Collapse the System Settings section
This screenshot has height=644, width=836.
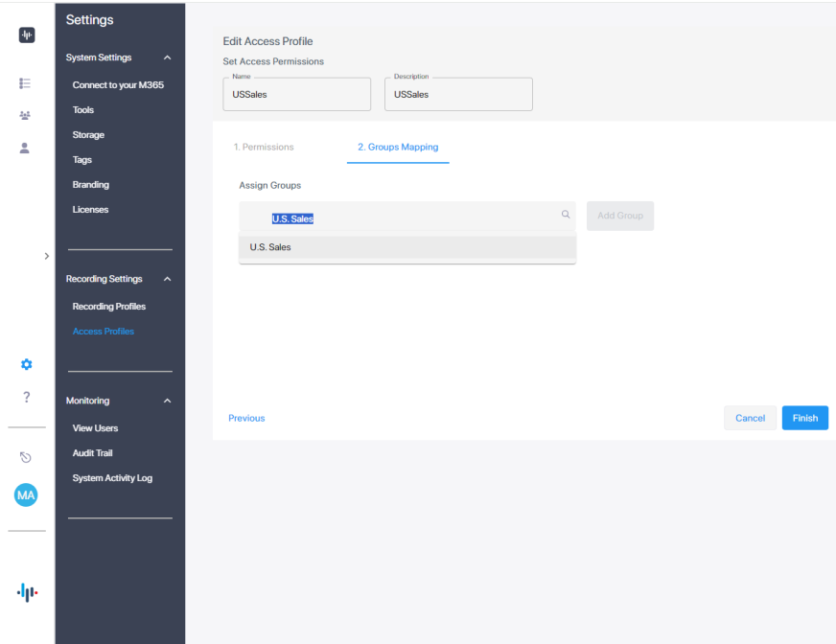168,57
